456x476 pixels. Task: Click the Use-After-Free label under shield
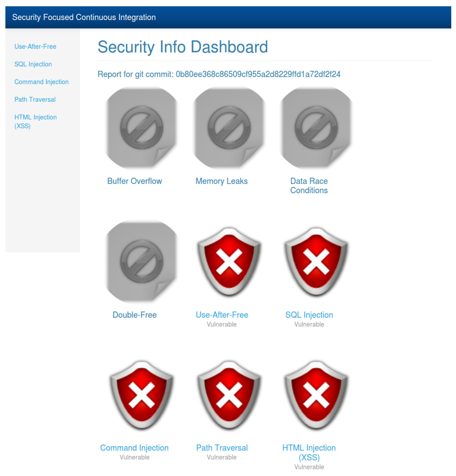pyautogui.click(x=222, y=315)
